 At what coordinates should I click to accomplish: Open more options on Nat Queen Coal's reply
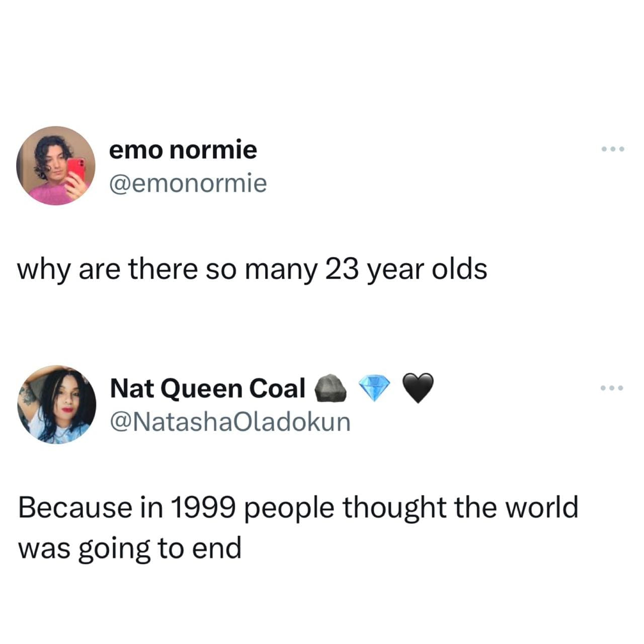(x=613, y=388)
